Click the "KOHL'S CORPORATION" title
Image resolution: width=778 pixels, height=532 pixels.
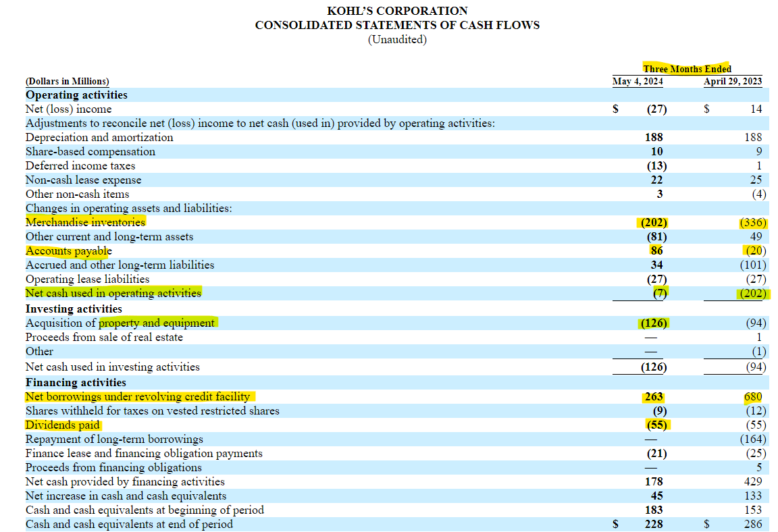[x=397, y=11]
